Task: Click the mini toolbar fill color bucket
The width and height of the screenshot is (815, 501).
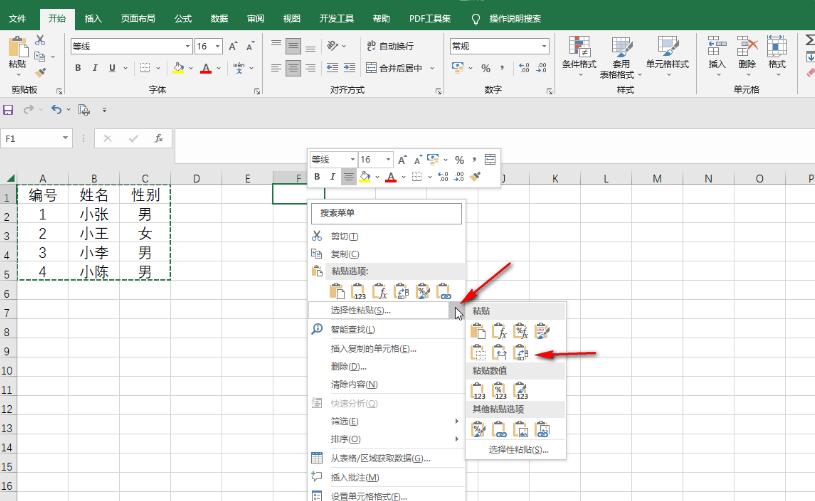Action: pos(365,177)
